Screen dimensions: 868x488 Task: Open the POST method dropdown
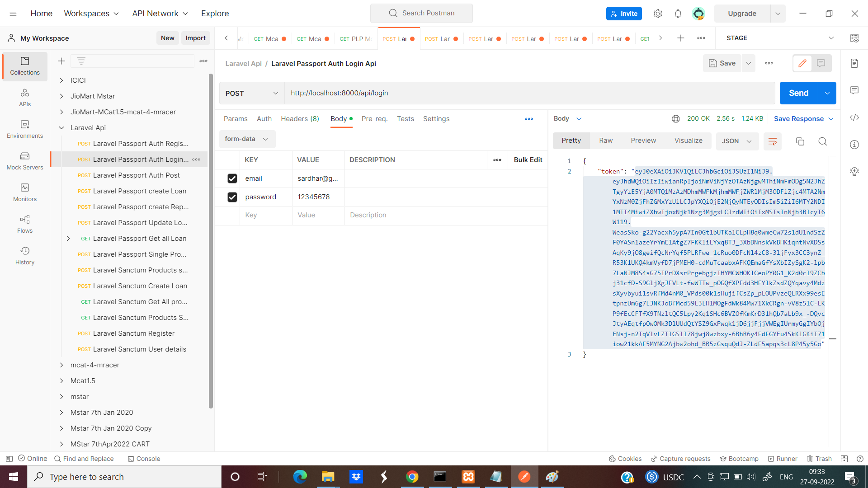tap(251, 93)
